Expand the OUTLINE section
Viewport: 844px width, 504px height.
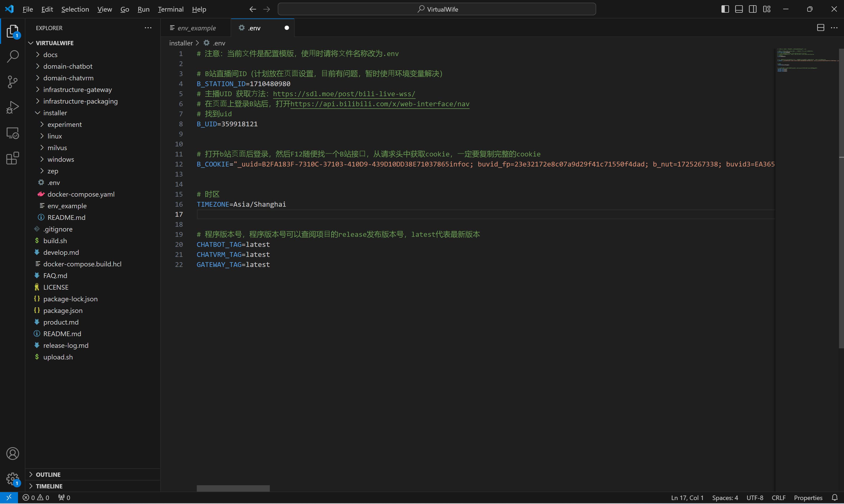click(48, 474)
